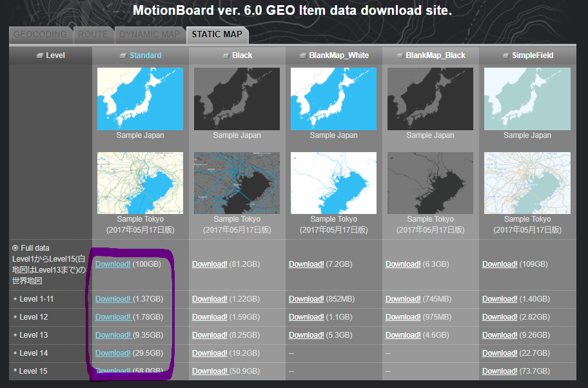
Task: Click the Standard column header text
Action: click(x=146, y=55)
